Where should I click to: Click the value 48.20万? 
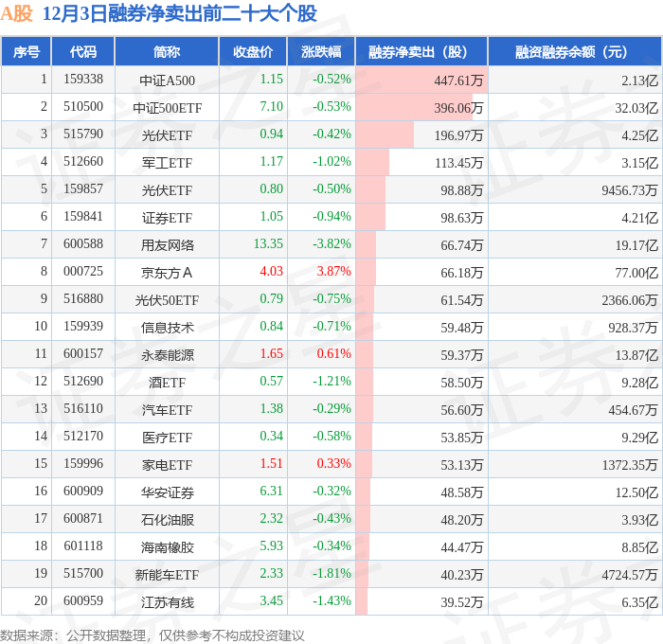(462, 520)
